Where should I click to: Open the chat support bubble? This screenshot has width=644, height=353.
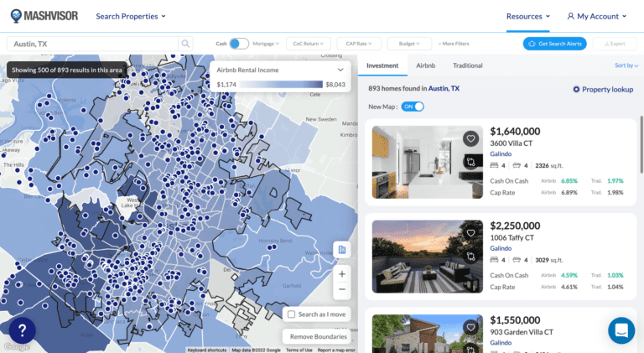(x=621, y=330)
